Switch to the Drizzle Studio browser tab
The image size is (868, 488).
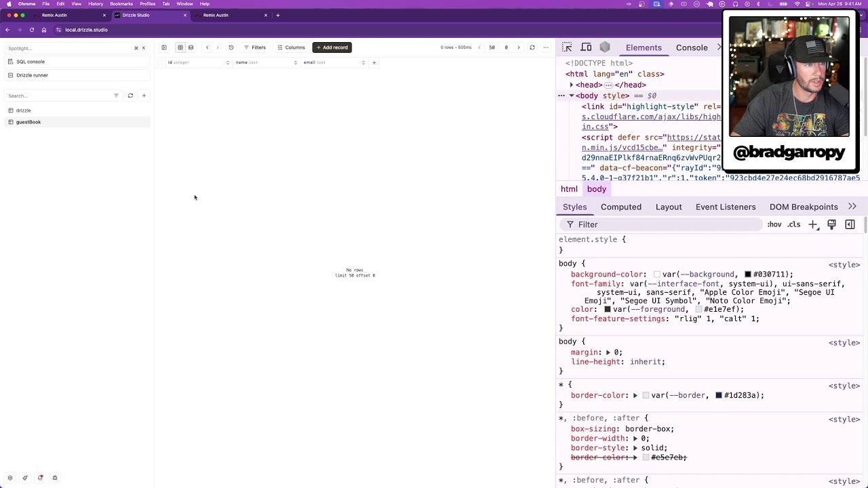(x=151, y=15)
